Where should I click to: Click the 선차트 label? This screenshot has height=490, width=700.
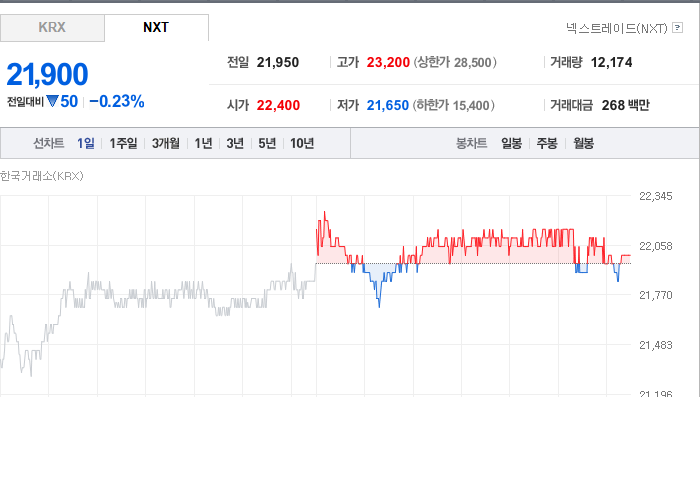coord(49,143)
